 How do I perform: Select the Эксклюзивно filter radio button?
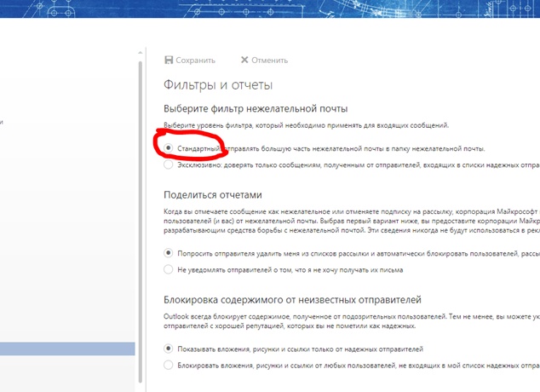pyautogui.click(x=168, y=164)
